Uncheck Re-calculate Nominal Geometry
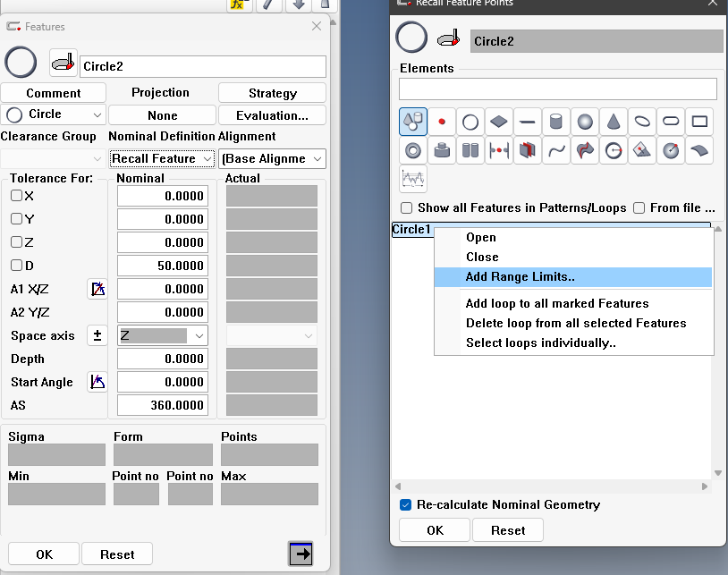The width and height of the screenshot is (728, 575). (x=407, y=504)
